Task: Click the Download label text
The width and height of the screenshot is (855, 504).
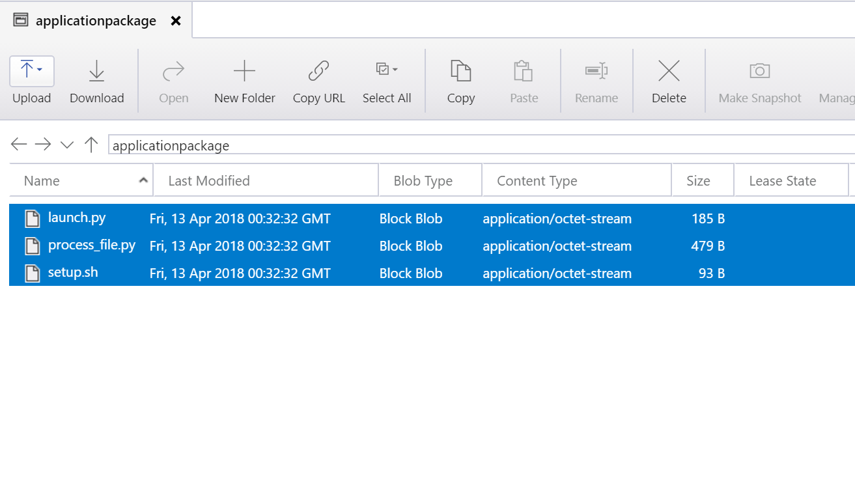Action: point(97,98)
